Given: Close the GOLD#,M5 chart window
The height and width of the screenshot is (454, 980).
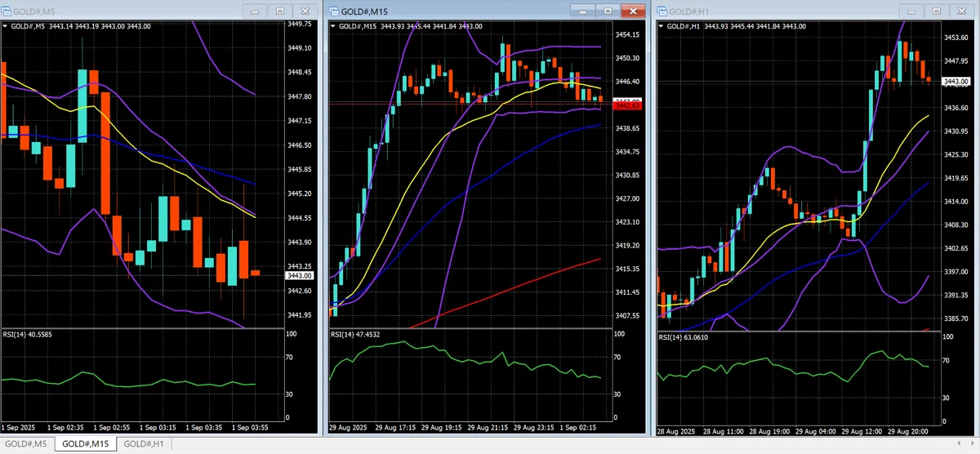Looking at the screenshot, I should (305, 11).
